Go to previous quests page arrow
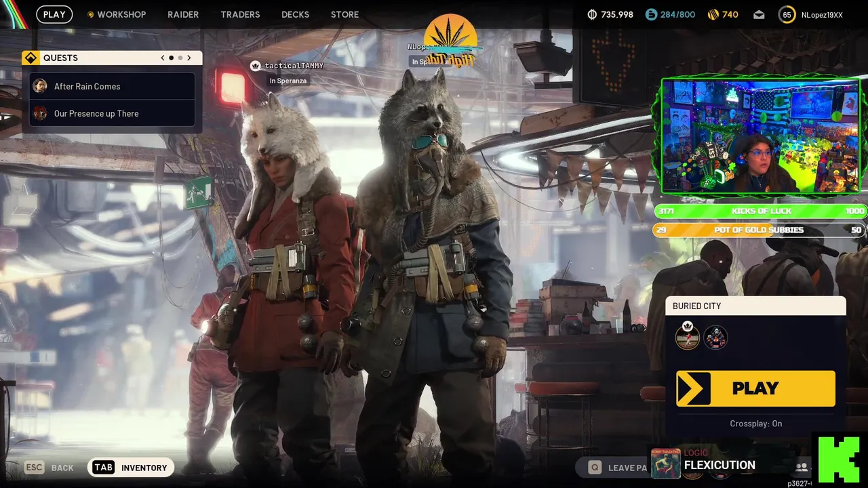This screenshot has width=868, height=488. pos(163,58)
